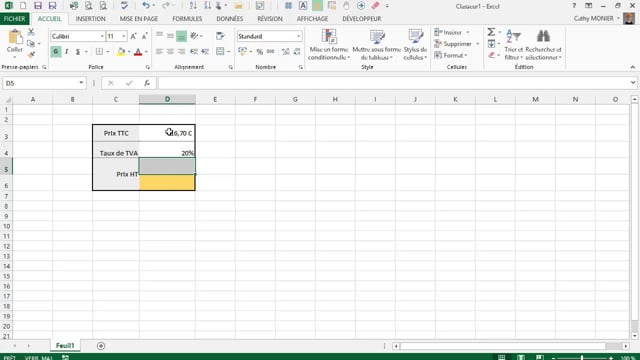This screenshot has height=360, width=640.
Task: Click the accounting number format icon
Action: coord(242,51)
